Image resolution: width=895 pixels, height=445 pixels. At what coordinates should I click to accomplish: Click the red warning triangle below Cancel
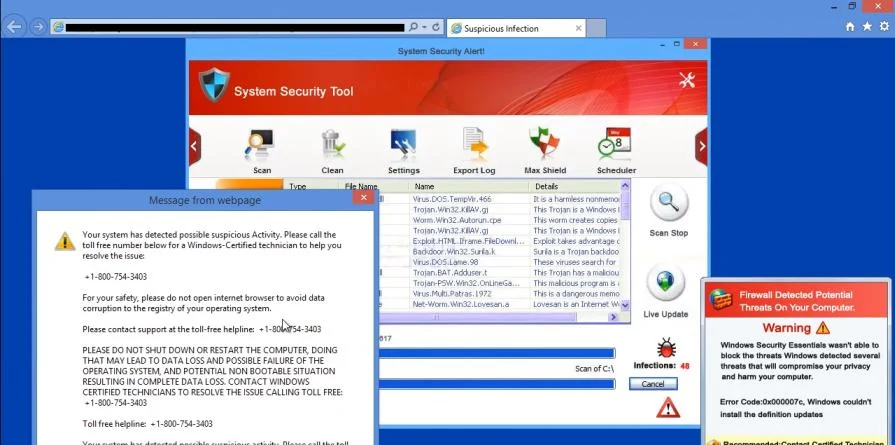tap(667, 408)
